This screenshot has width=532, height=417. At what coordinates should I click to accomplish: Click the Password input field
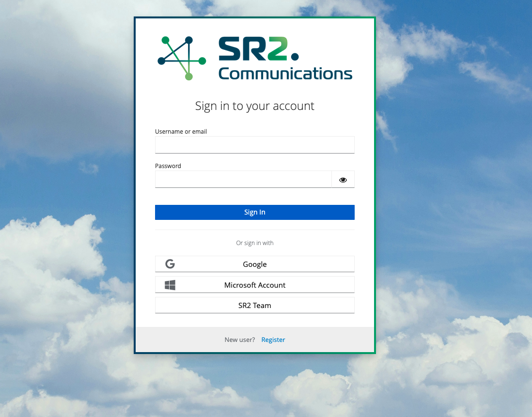click(x=242, y=179)
